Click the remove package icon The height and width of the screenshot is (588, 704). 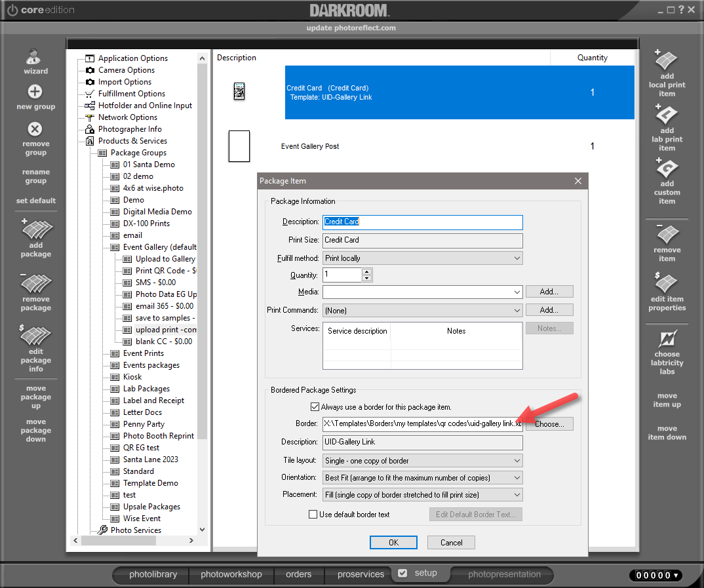click(x=36, y=283)
